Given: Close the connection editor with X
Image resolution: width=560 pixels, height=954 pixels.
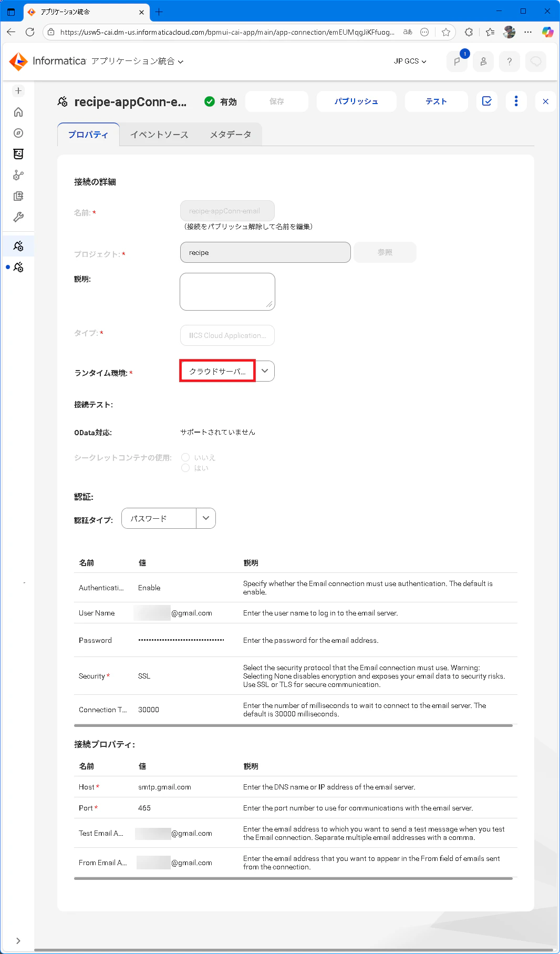Looking at the screenshot, I should coord(546,101).
